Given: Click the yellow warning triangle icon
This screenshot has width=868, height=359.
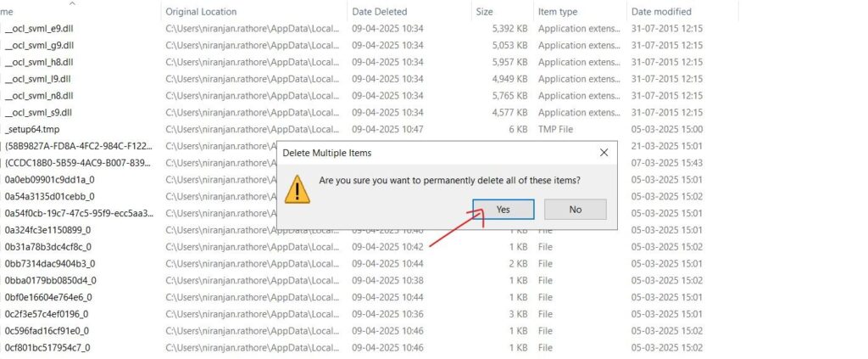Looking at the screenshot, I should pos(298,189).
